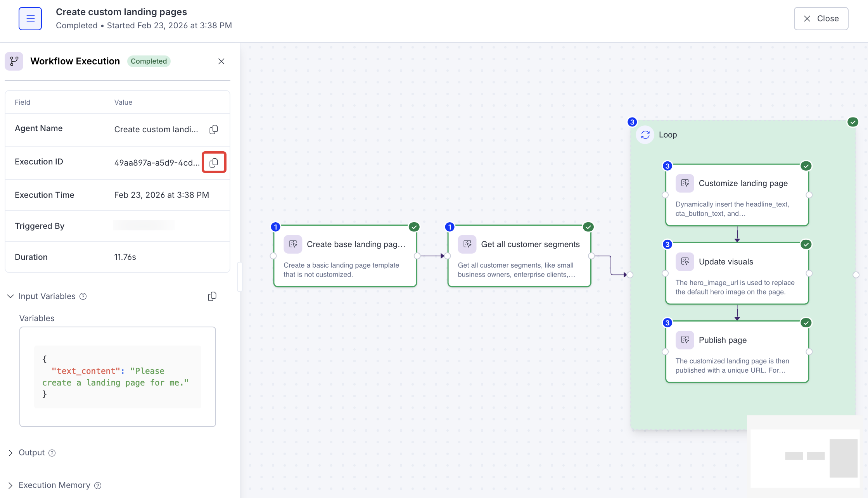
Task: Open the Customize landing page node
Action: point(737,195)
